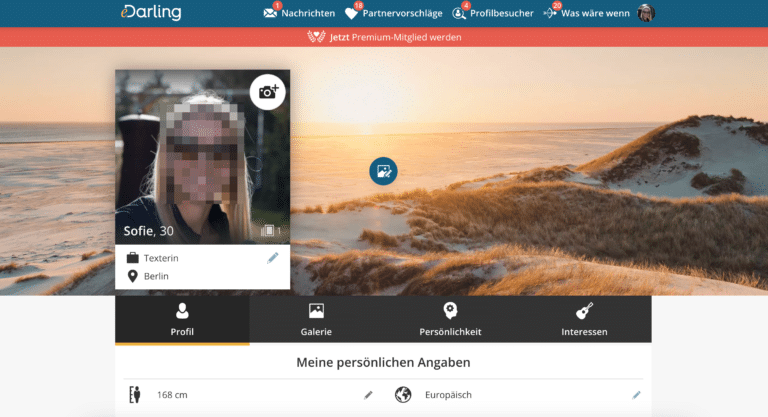Screen dimensions: 768x417
Task: Edit ethnicity Europäisch pencil icon
Action: tap(636, 395)
